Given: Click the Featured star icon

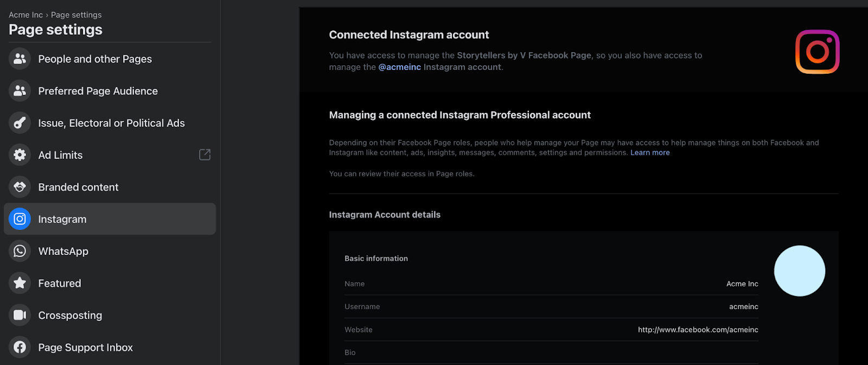Looking at the screenshot, I should (x=20, y=283).
